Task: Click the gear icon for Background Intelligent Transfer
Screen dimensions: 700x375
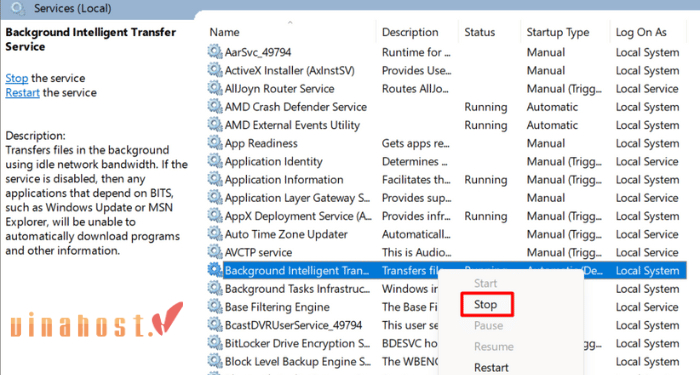Action: click(215, 270)
